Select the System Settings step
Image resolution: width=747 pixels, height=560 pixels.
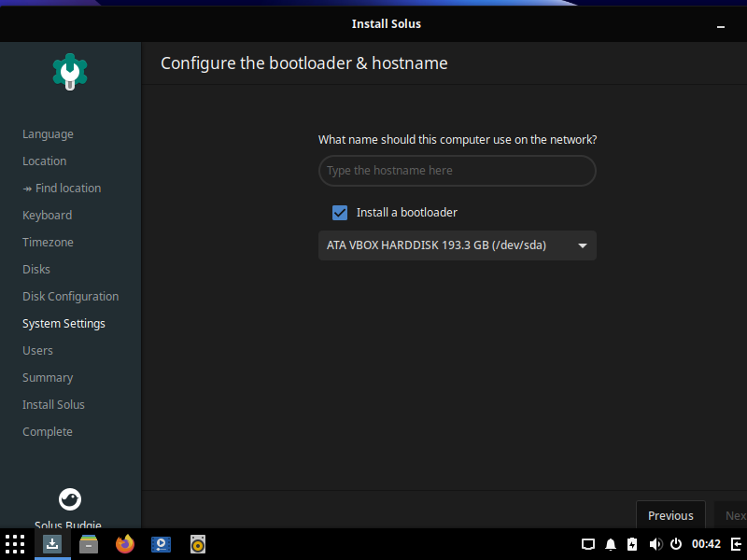click(x=63, y=324)
